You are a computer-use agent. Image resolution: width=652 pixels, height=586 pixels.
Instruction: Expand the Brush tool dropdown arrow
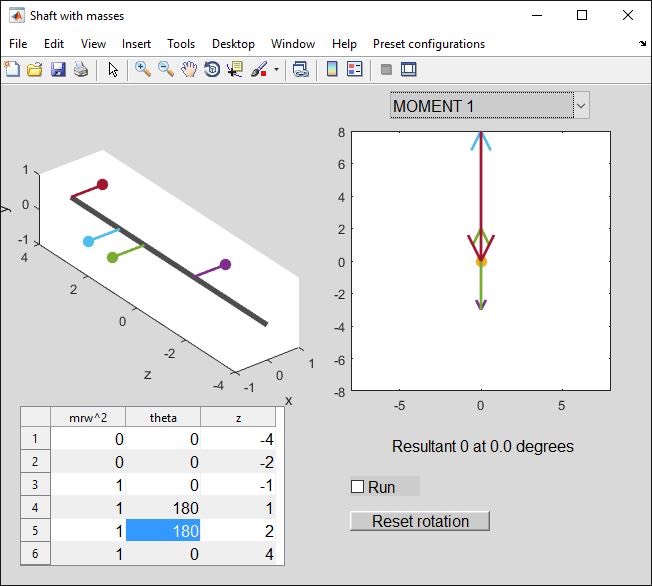point(276,71)
